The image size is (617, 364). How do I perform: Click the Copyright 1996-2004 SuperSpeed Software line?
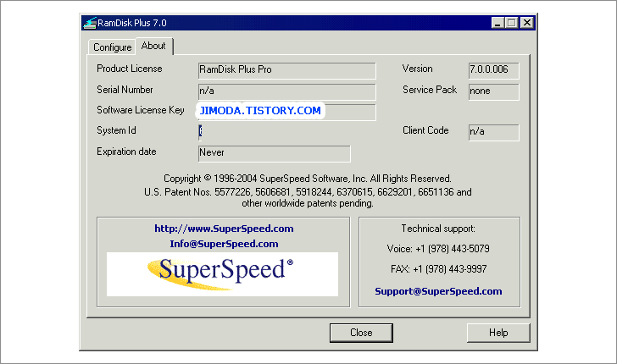308,179
